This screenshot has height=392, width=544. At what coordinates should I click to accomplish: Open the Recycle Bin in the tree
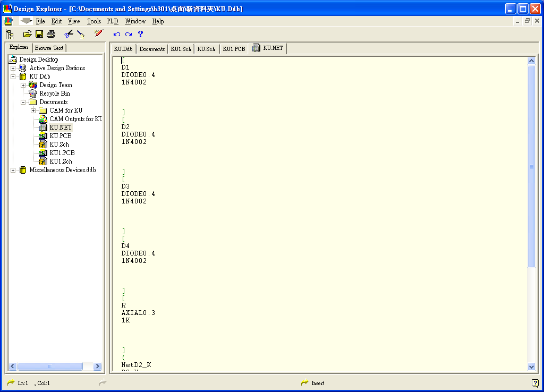54,93
